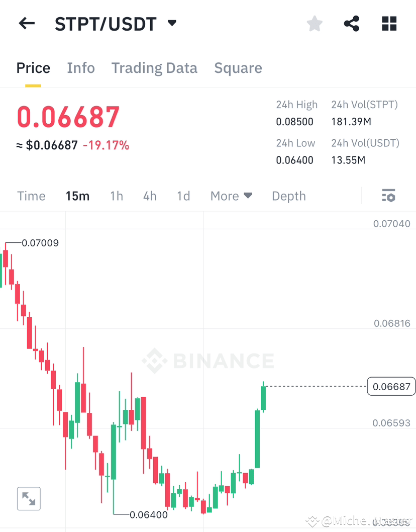This screenshot has width=416, height=532.
Task: Open the grid layout menu icon
Action: pos(389,24)
